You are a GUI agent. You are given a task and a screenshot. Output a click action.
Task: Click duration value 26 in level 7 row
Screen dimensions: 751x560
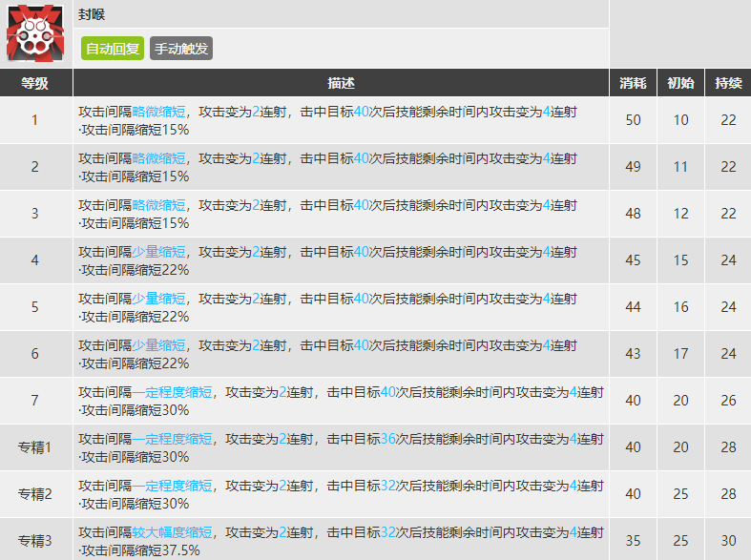728,401
